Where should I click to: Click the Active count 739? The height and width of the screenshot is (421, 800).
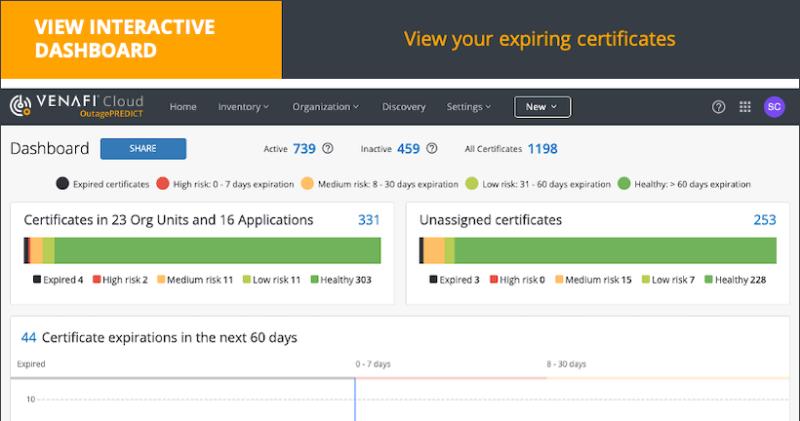coord(304,148)
